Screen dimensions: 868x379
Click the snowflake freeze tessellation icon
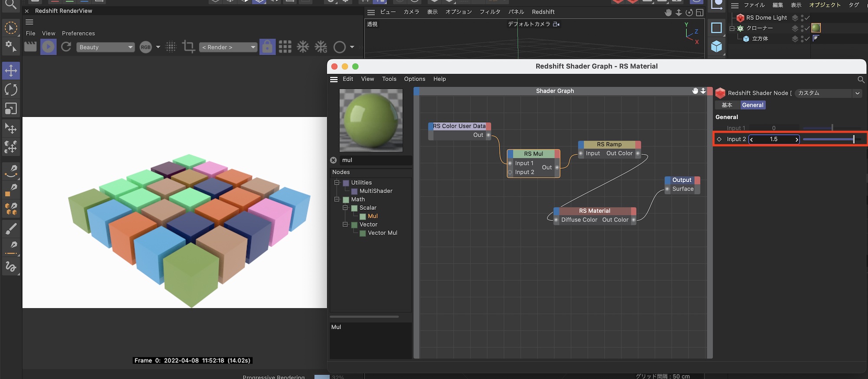pyautogui.click(x=303, y=47)
